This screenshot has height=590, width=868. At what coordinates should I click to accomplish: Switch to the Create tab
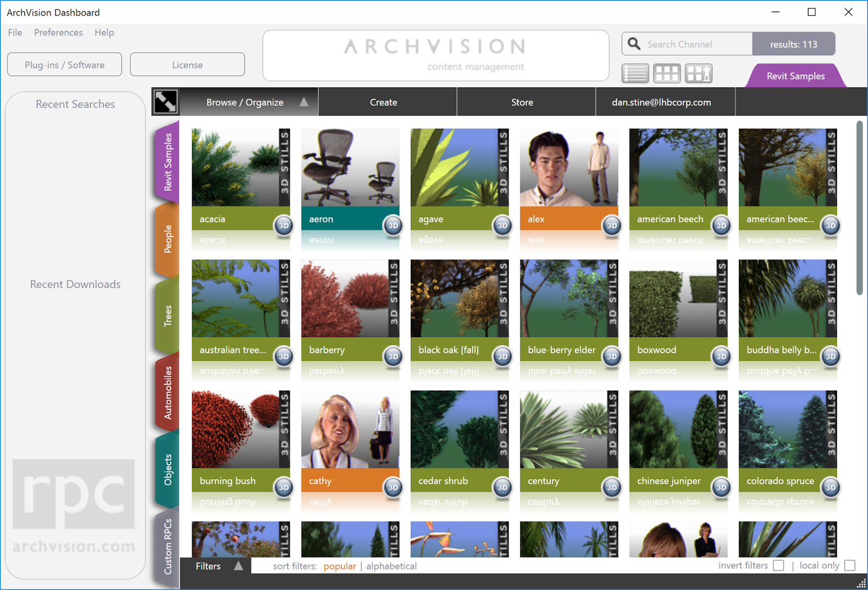pos(384,101)
